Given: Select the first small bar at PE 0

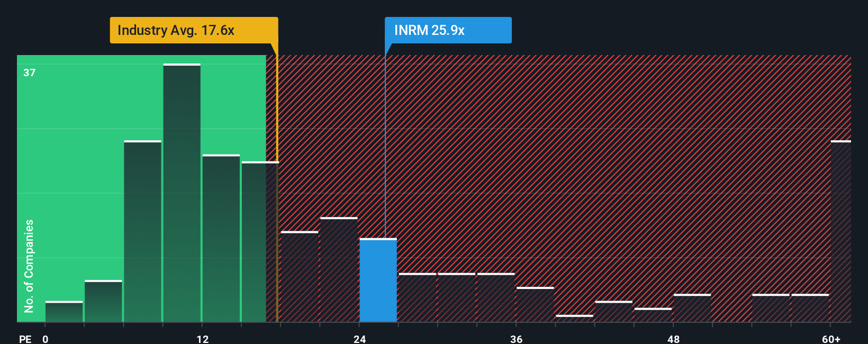Looking at the screenshot, I should click(64, 312).
